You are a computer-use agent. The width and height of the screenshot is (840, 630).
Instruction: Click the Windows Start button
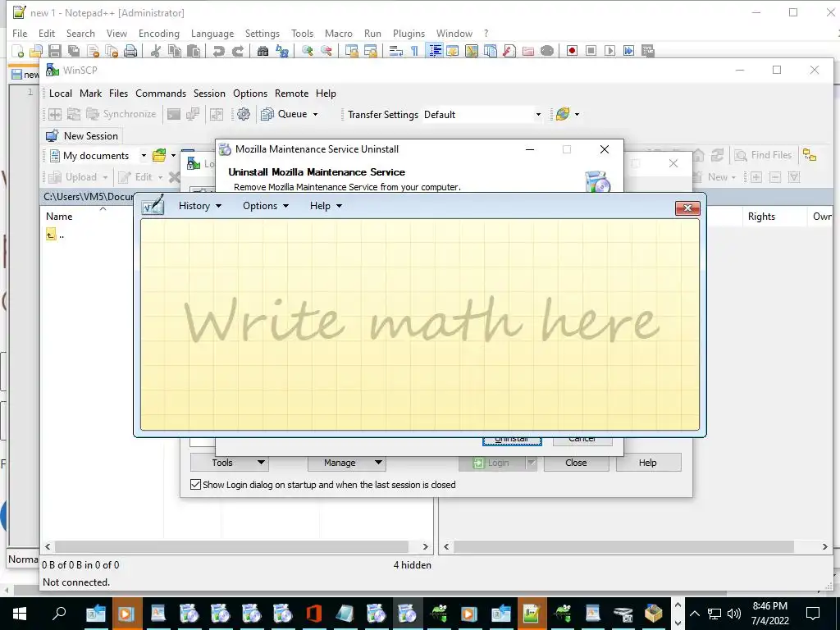pos(20,614)
